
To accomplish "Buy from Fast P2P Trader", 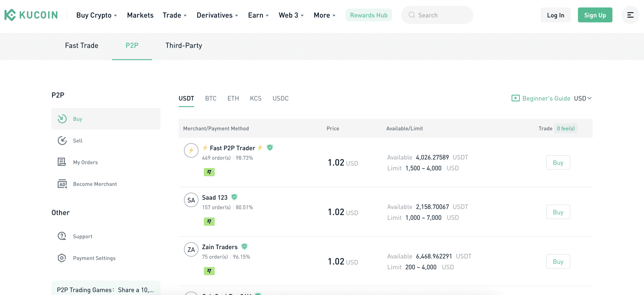I will tap(558, 162).
